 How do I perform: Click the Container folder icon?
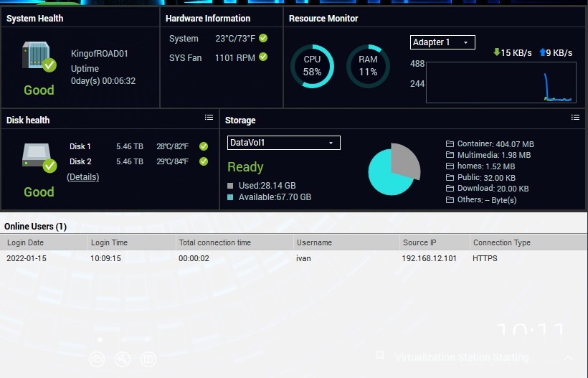450,143
